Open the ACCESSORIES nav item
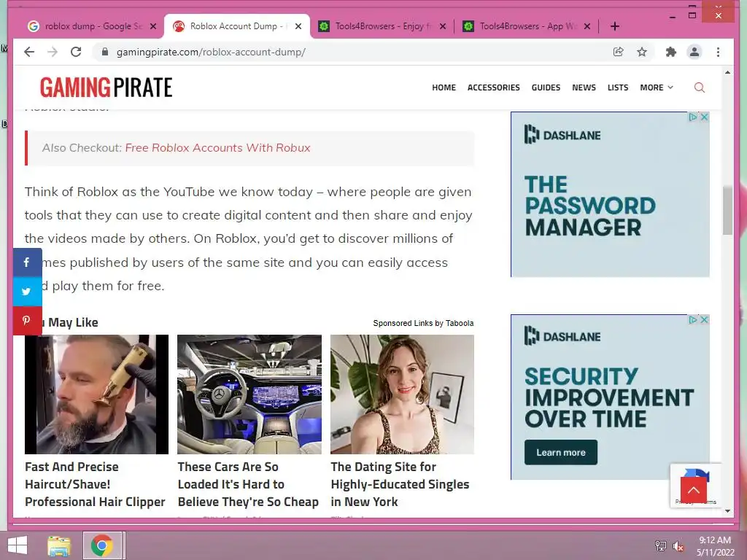This screenshot has height=560, width=747. [x=494, y=87]
